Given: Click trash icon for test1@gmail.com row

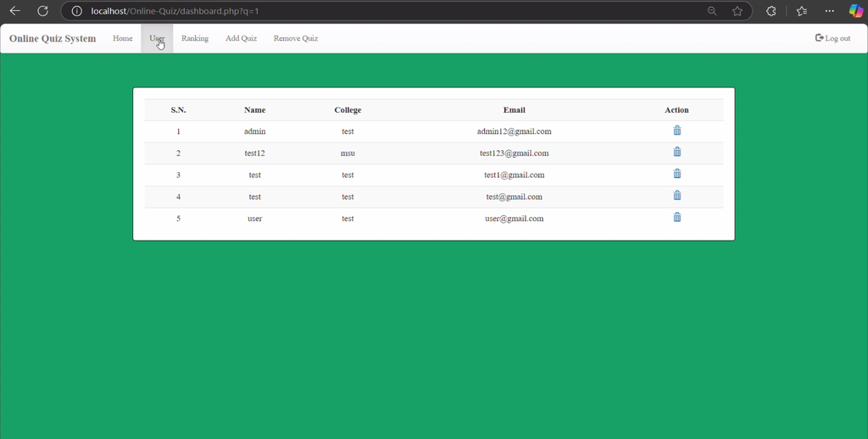Looking at the screenshot, I should 676,173.
